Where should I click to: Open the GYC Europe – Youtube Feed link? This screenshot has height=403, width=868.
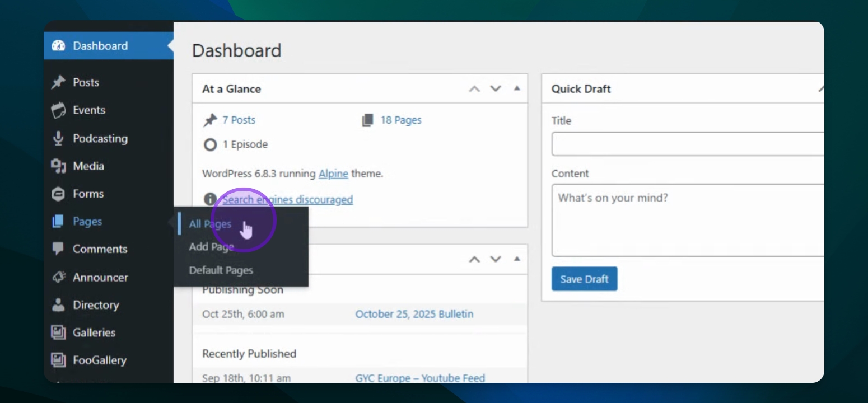pos(420,378)
